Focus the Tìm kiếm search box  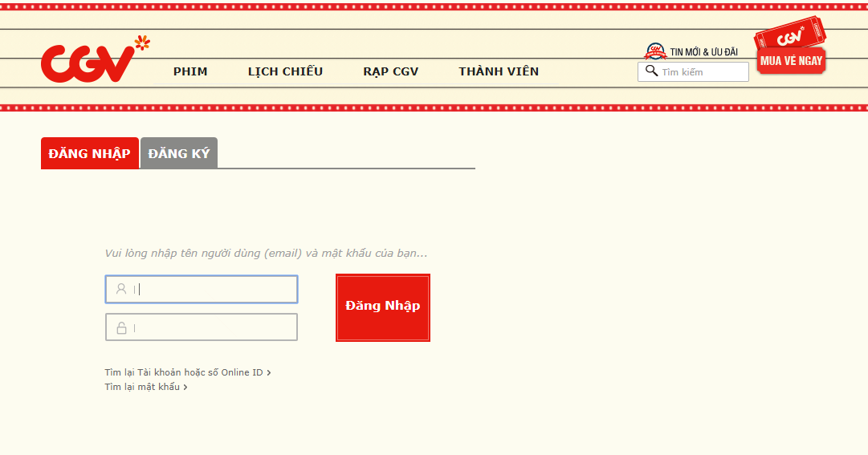pos(703,72)
